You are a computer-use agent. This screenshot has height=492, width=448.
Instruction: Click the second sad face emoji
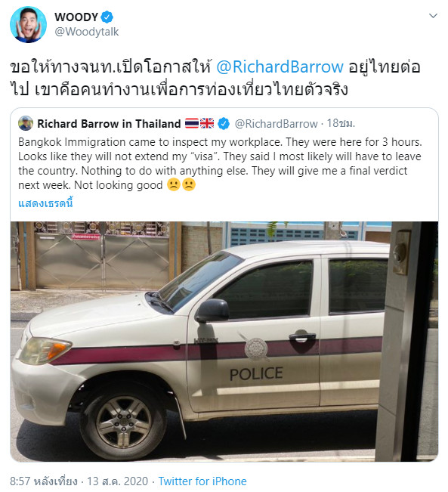coord(189,184)
